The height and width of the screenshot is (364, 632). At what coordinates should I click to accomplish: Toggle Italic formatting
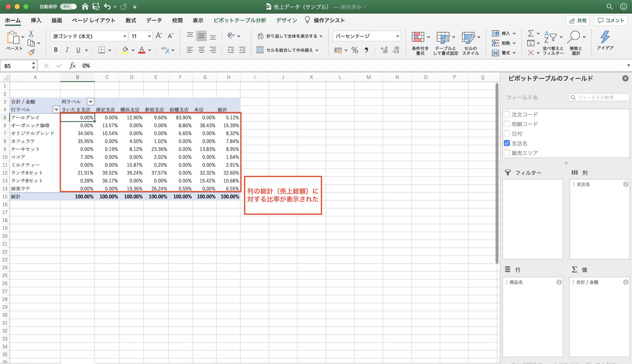pyautogui.click(x=67, y=50)
